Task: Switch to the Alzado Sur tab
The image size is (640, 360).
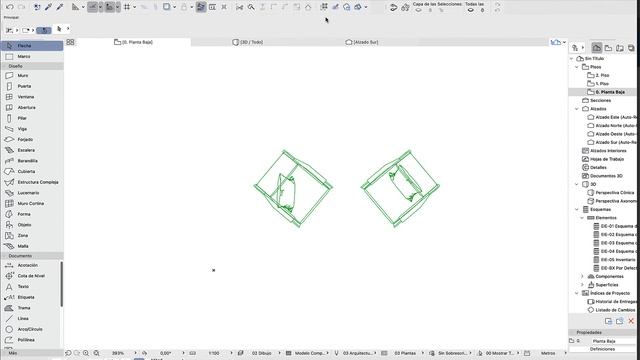Action: pyautogui.click(x=362, y=42)
